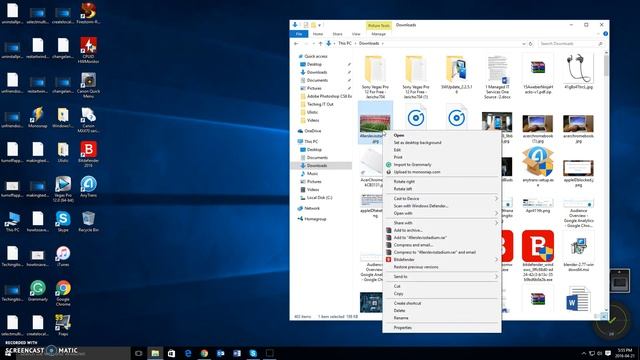Open This PC desktop icon
This screenshot has height=360, width=640.
click(12, 222)
